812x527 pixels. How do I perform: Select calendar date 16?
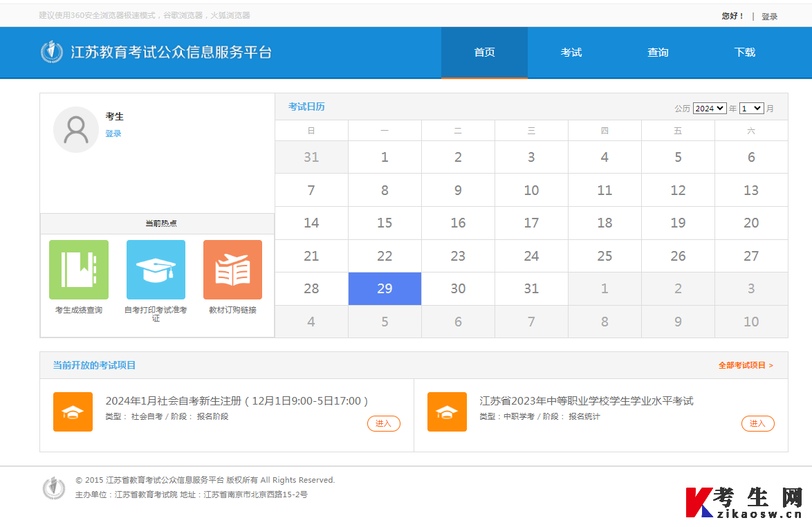click(458, 223)
